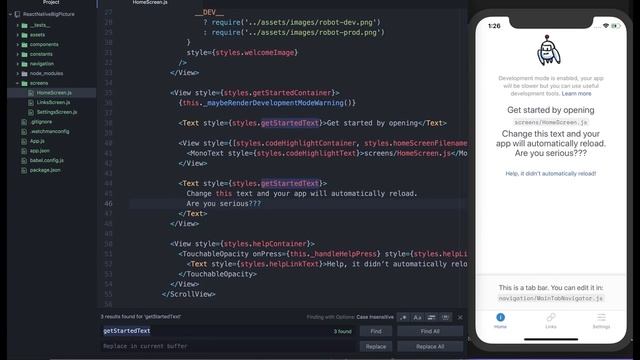Focus the Replace in current buffer field
The image size is (640, 360).
pyautogui.click(x=227, y=347)
